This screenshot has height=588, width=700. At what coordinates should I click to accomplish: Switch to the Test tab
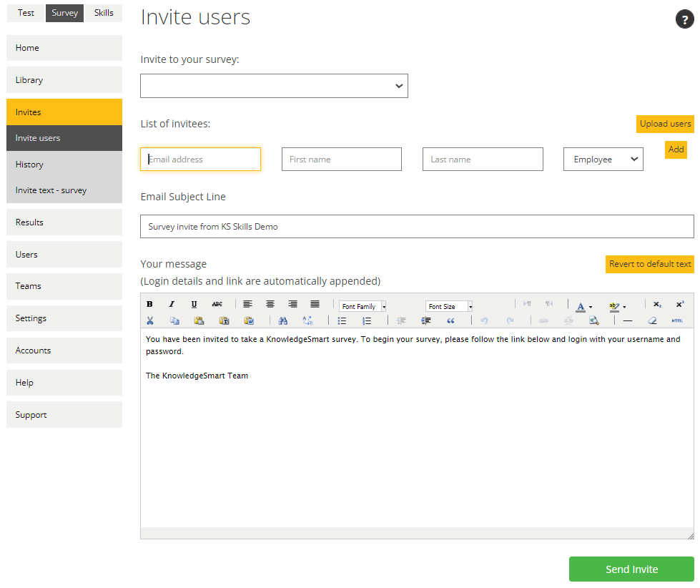click(x=26, y=13)
